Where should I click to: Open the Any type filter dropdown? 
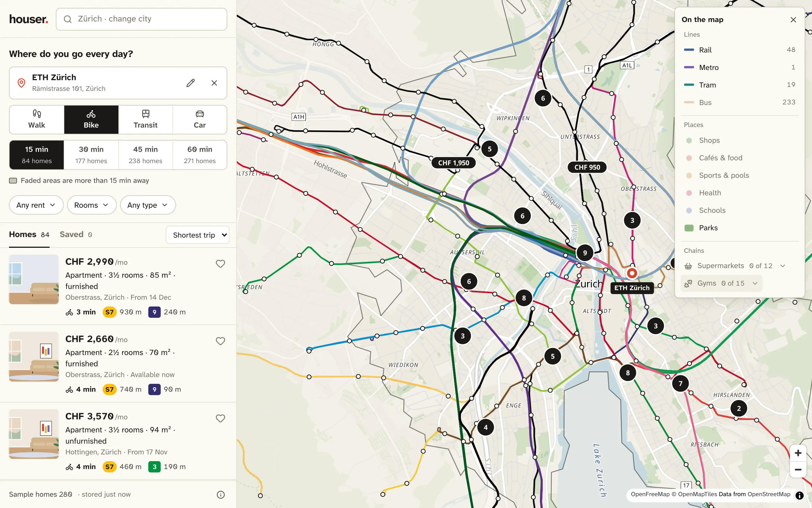[x=148, y=205]
